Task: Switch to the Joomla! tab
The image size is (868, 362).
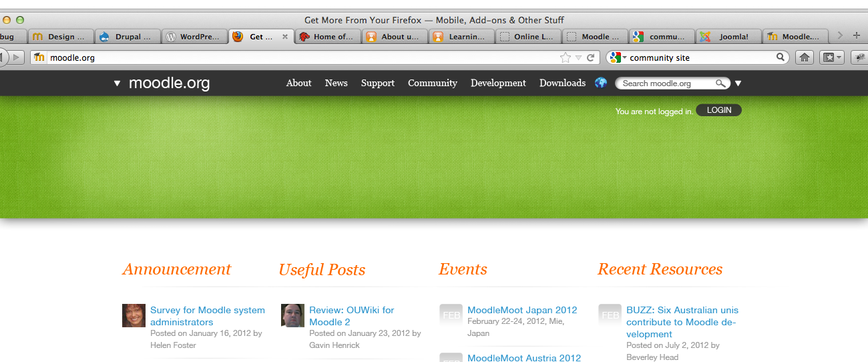Action: [x=728, y=37]
